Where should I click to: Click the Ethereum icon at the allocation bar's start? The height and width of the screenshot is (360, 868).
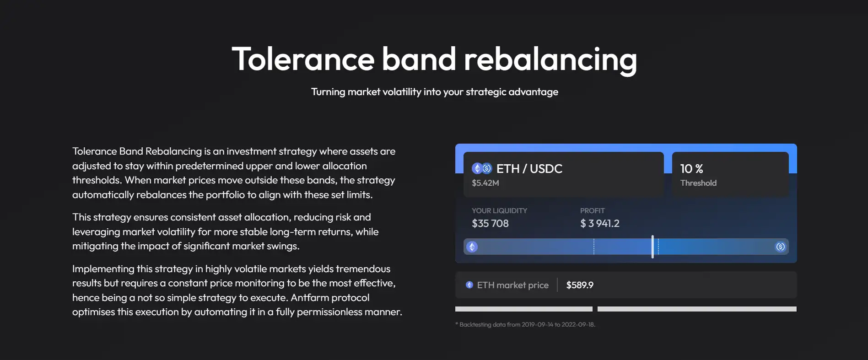[472, 247]
